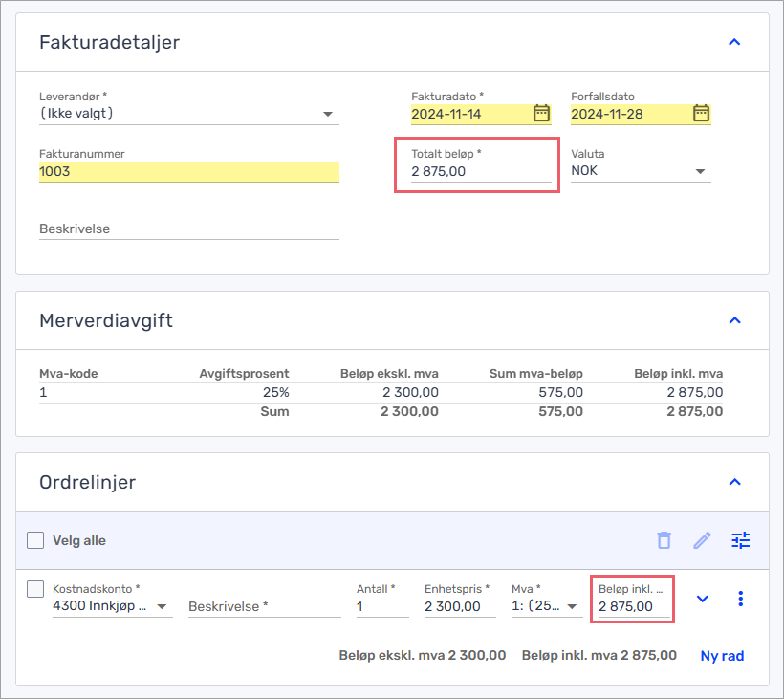
Task: Open the Mva code dropdown
Action: tap(572, 607)
